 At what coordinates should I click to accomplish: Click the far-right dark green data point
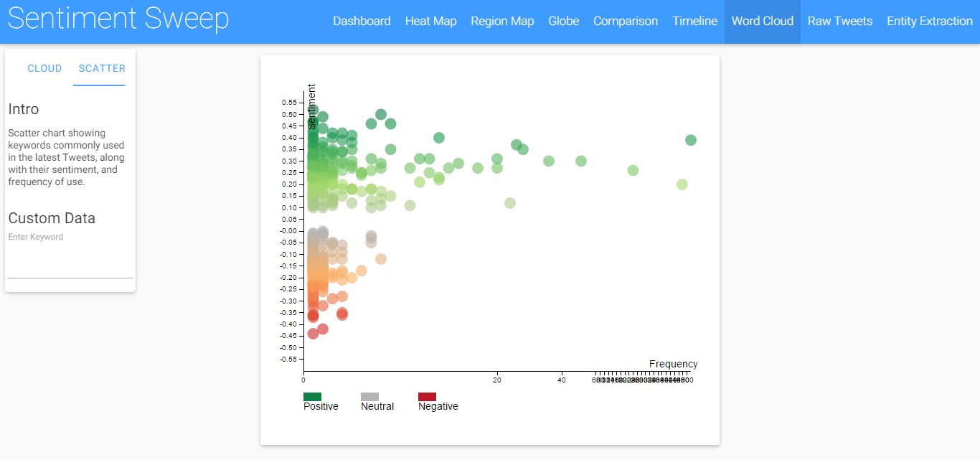691,140
